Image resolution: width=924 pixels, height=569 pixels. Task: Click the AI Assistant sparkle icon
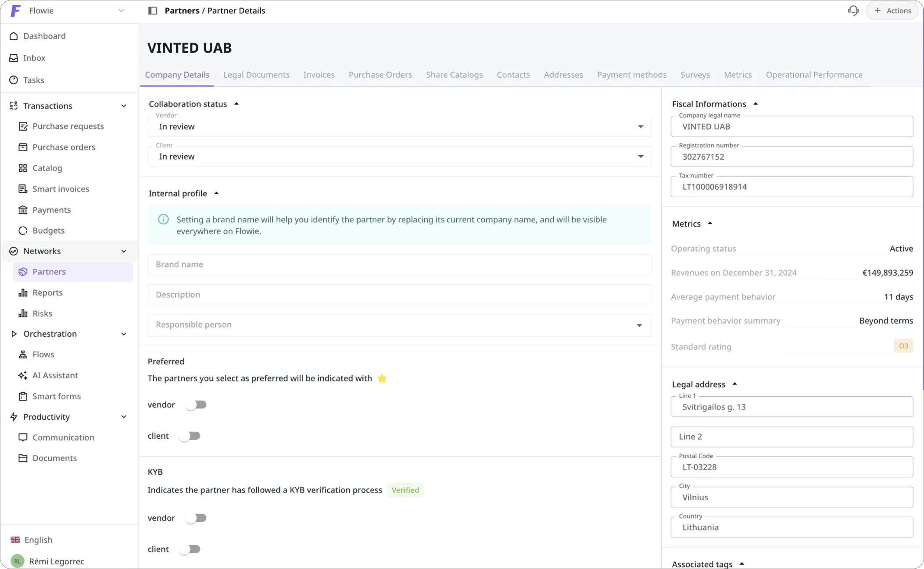point(23,376)
